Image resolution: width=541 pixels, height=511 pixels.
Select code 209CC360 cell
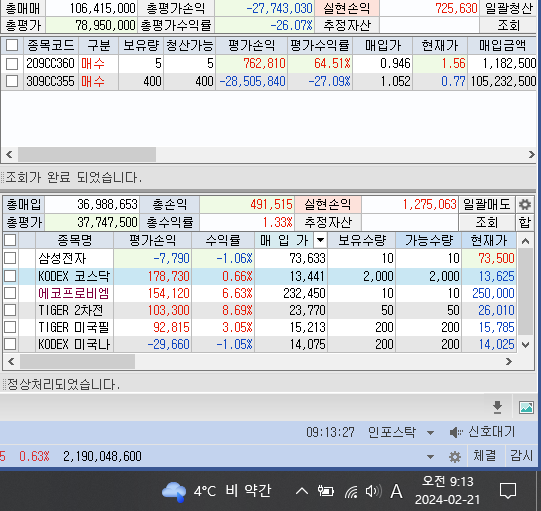click(50, 63)
